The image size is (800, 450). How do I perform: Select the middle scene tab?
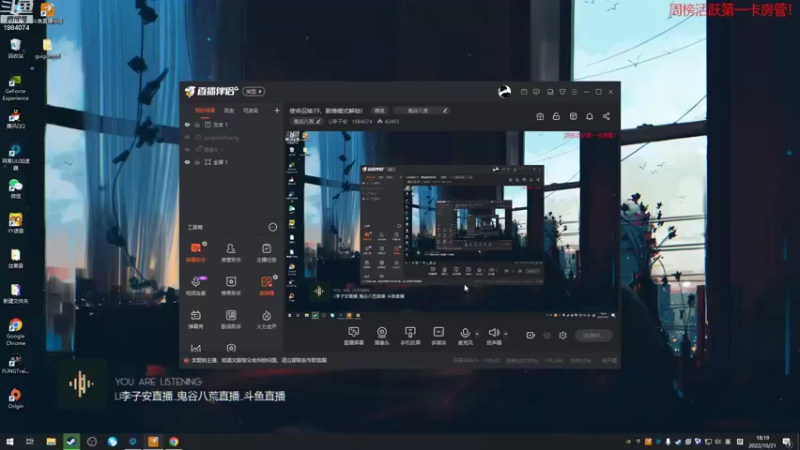tap(229, 110)
